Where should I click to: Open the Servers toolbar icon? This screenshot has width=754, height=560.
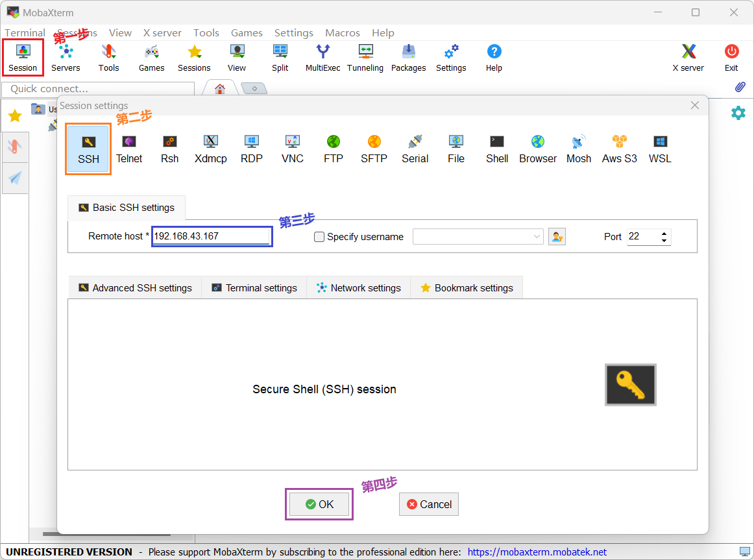click(x=66, y=58)
